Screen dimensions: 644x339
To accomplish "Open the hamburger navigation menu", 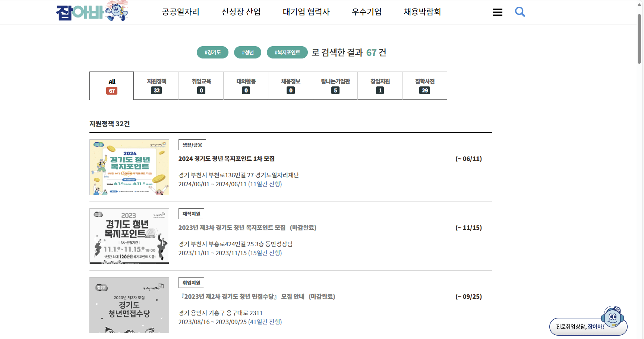I will click(497, 12).
